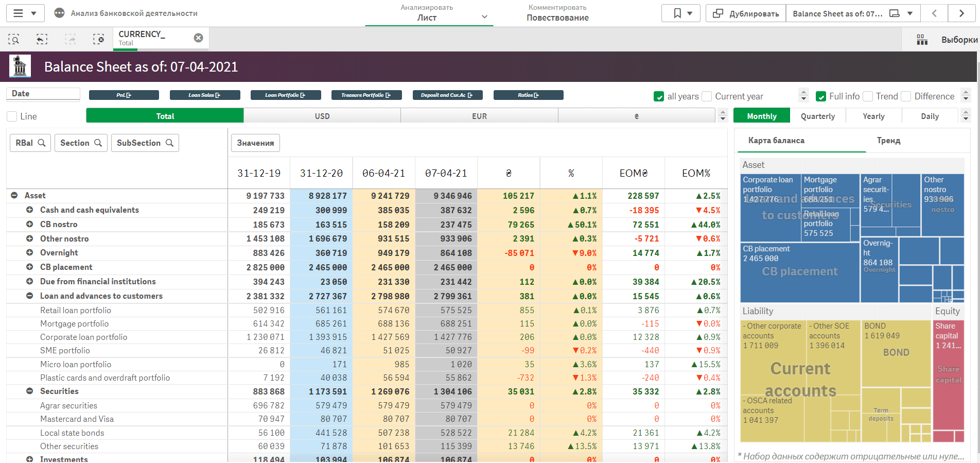Go to the next sheet arrow
The width and height of the screenshot is (980, 463).
pos(961,13)
